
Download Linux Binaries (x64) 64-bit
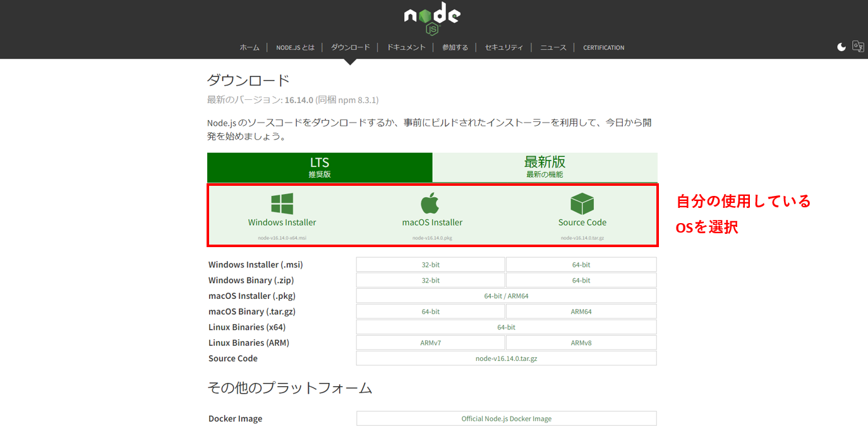(506, 327)
